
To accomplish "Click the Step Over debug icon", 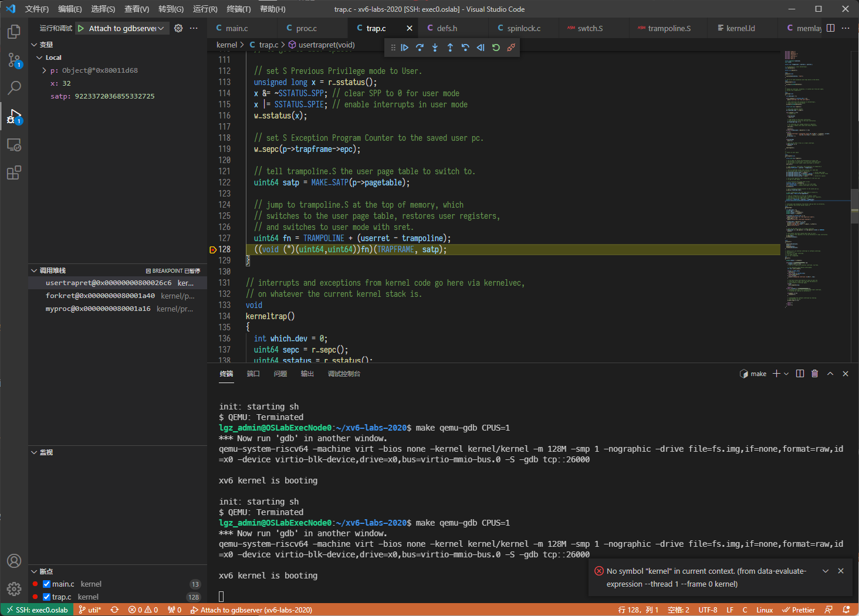I will click(420, 48).
